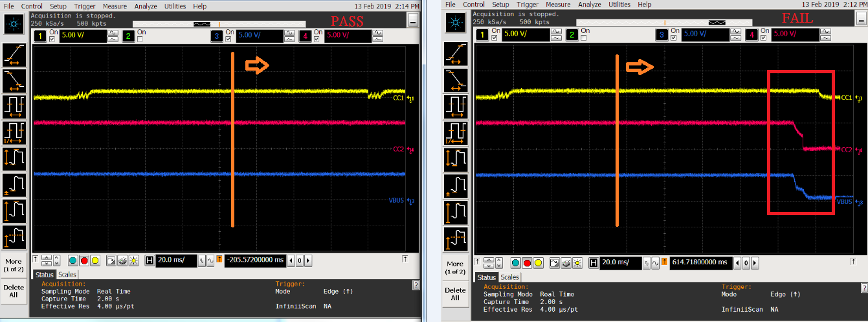868x322 pixels.
Task: Decrease channel 3 vertical scale in PASS window
Action: [289, 39]
